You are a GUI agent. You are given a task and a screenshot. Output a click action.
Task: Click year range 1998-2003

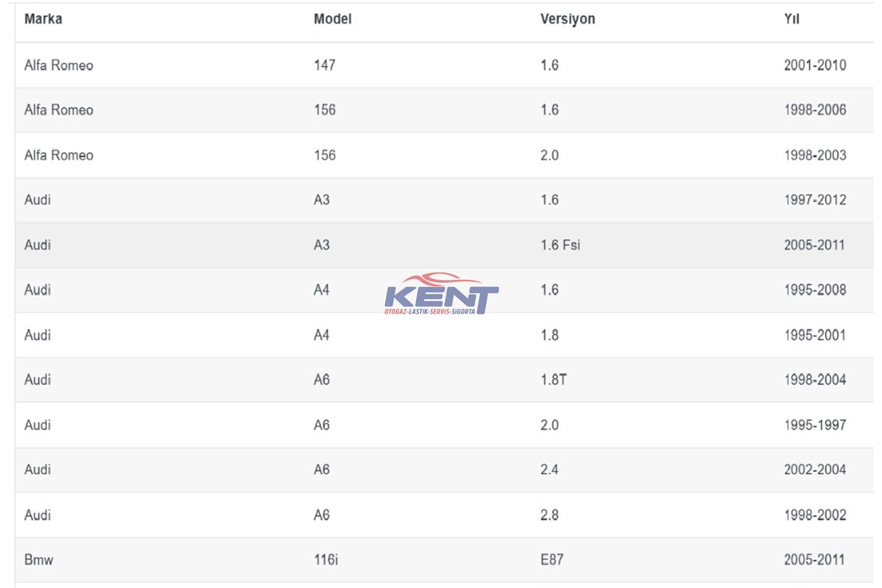pyautogui.click(x=815, y=155)
